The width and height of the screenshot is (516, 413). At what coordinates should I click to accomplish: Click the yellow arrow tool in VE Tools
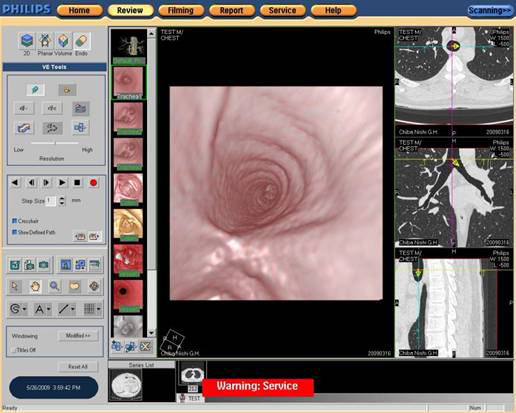[67, 90]
